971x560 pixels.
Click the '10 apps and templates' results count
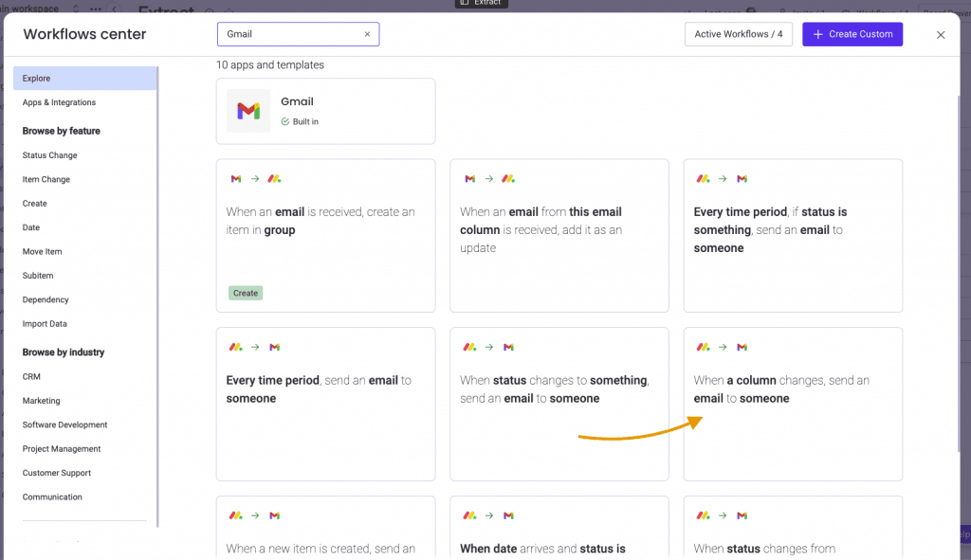pyautogui.click(x=270, y=65)
